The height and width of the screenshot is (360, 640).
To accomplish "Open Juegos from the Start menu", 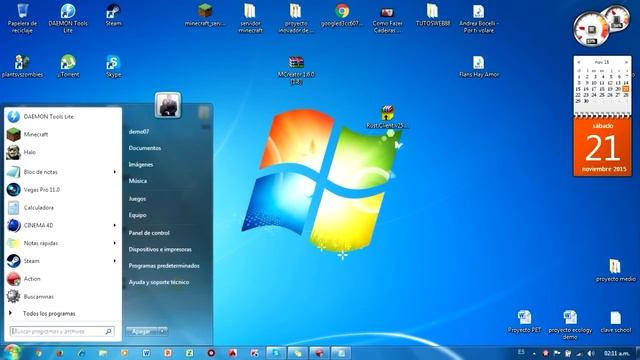I will pos(137,199).
